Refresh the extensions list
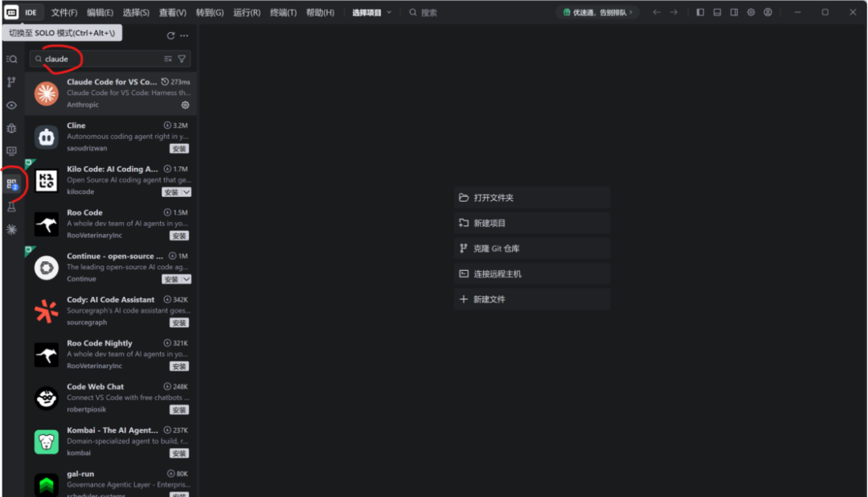 point(170,35)
